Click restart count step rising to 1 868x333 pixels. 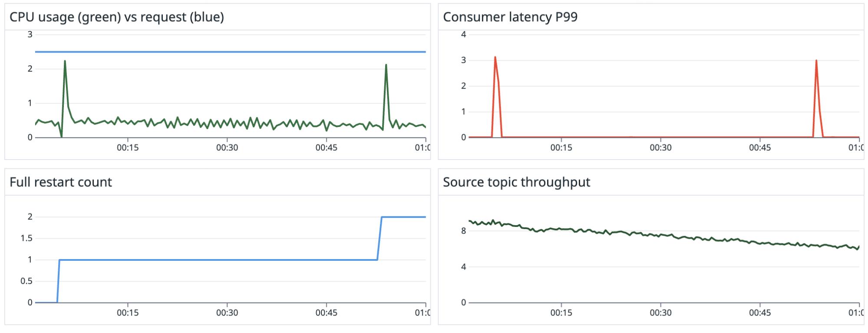click(x=58, y=281)
